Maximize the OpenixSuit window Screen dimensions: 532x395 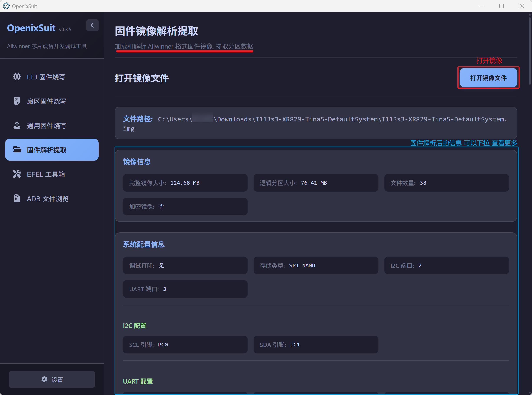click(501, 6)
